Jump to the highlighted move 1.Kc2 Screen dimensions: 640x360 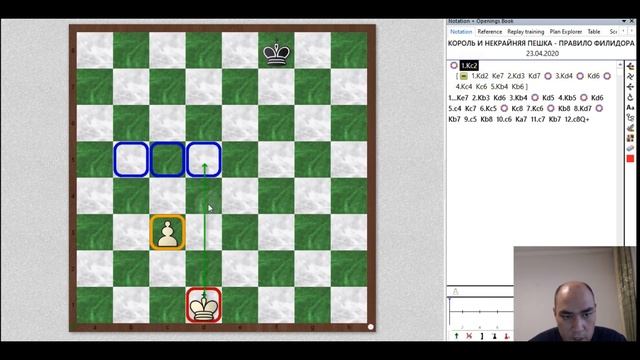tap(469, 65)
